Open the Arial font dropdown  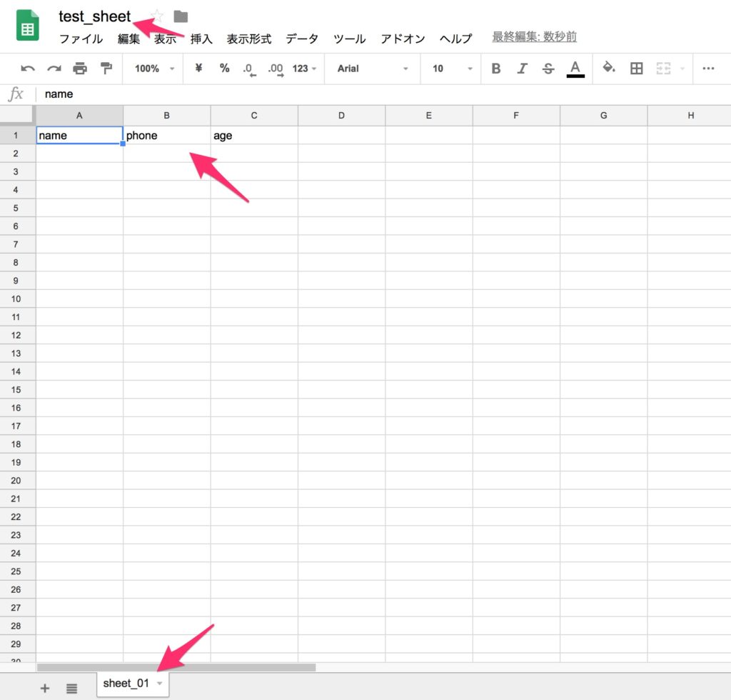tap(373, 69)
